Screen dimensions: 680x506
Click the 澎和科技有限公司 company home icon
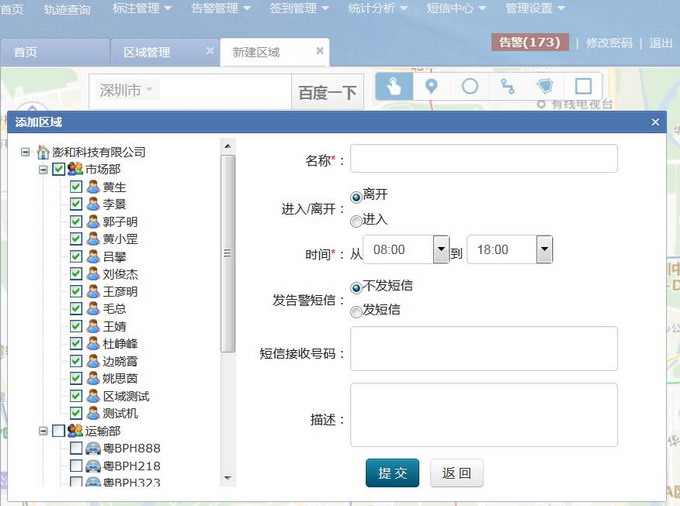point(43,152)
